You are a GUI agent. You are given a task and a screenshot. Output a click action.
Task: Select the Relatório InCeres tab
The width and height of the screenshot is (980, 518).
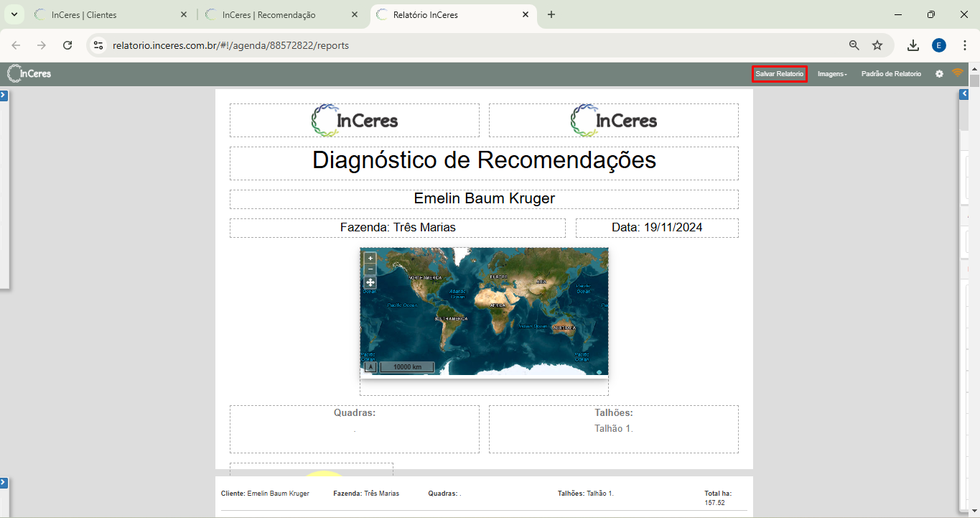click(x=454, y=14)
